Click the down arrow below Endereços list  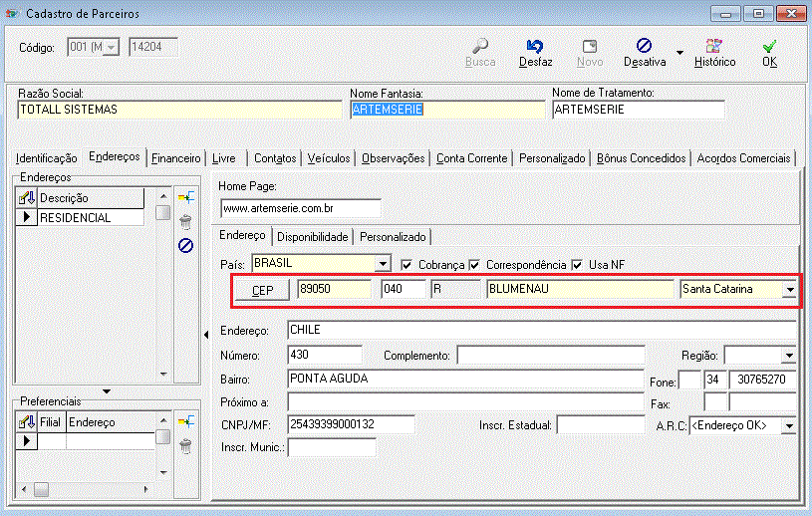(x=107, y=391)
